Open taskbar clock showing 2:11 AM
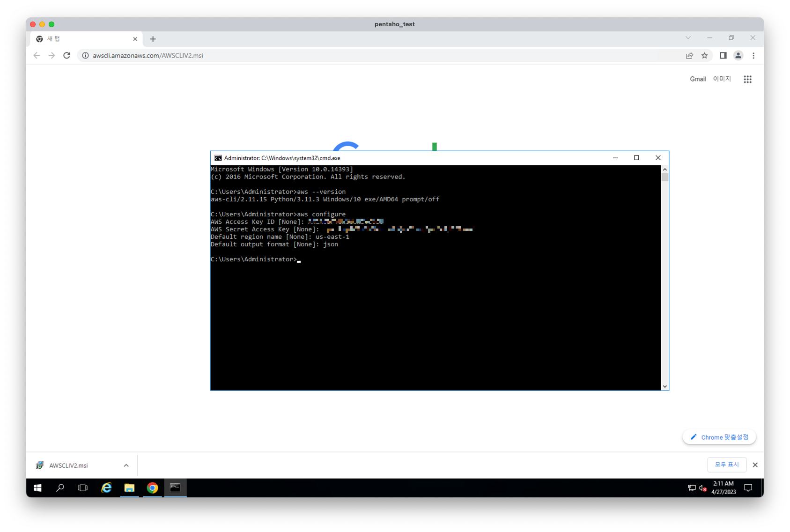This screenshot has width=790, height=532. pyautogui.click(x=724, y=488)
